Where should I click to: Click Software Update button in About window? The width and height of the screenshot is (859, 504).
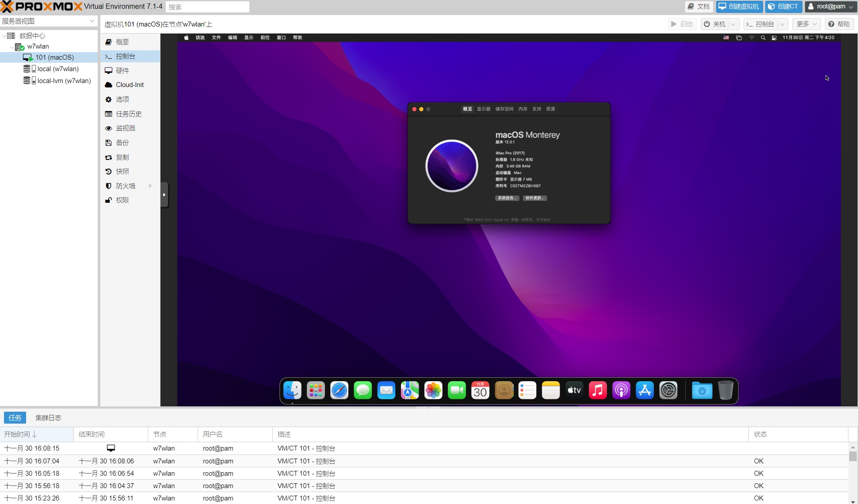pos(535,198)
